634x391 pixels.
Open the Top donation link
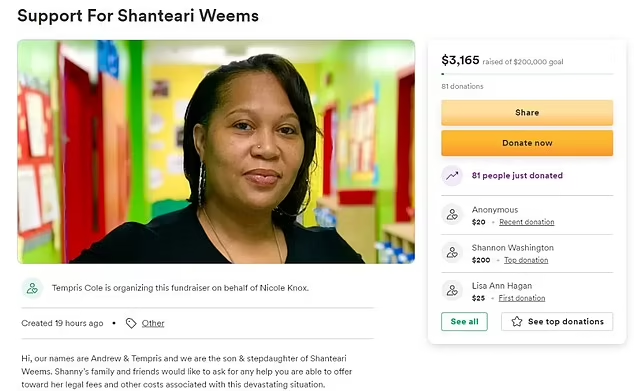526,260
